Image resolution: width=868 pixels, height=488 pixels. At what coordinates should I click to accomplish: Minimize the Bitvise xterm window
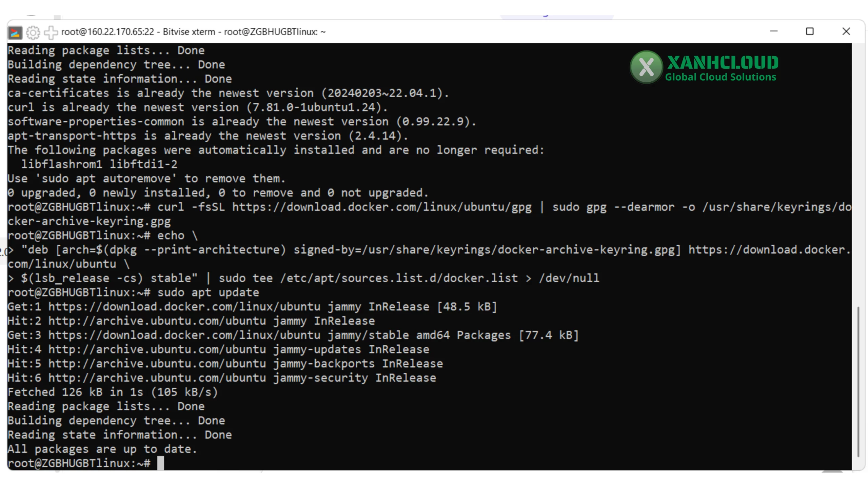[773, 32]
